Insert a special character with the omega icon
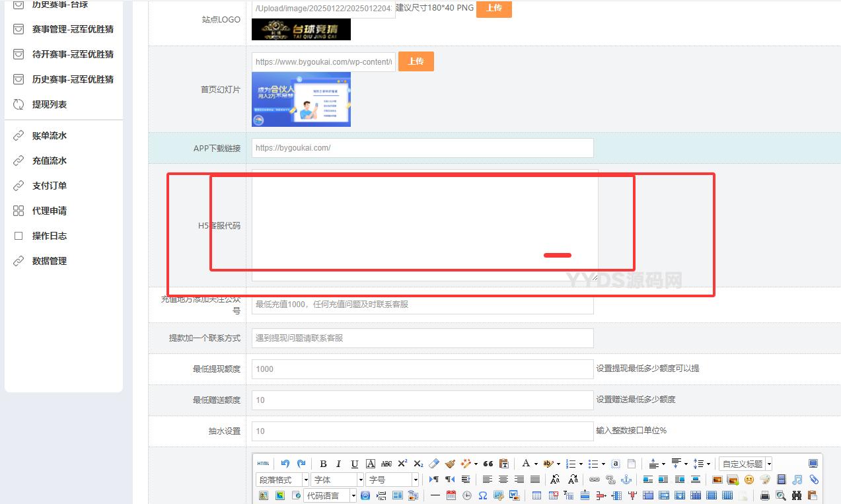The image size is (841, 504). point(482,494)
